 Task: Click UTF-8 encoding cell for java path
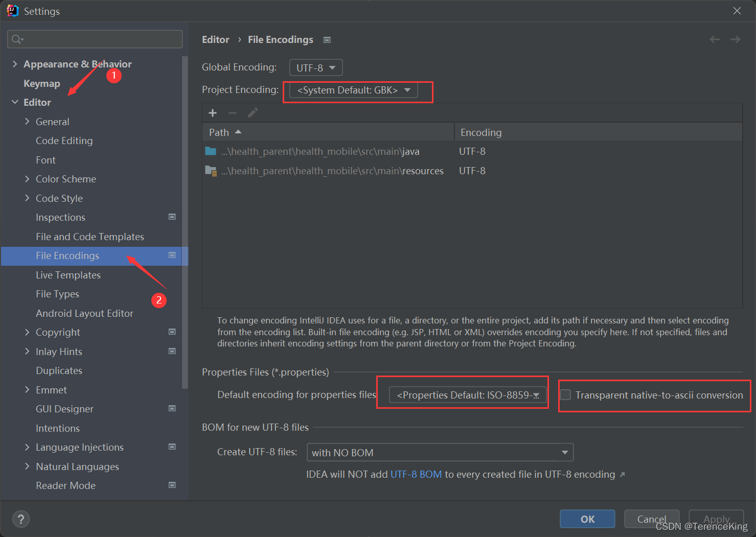click(472, 151)
